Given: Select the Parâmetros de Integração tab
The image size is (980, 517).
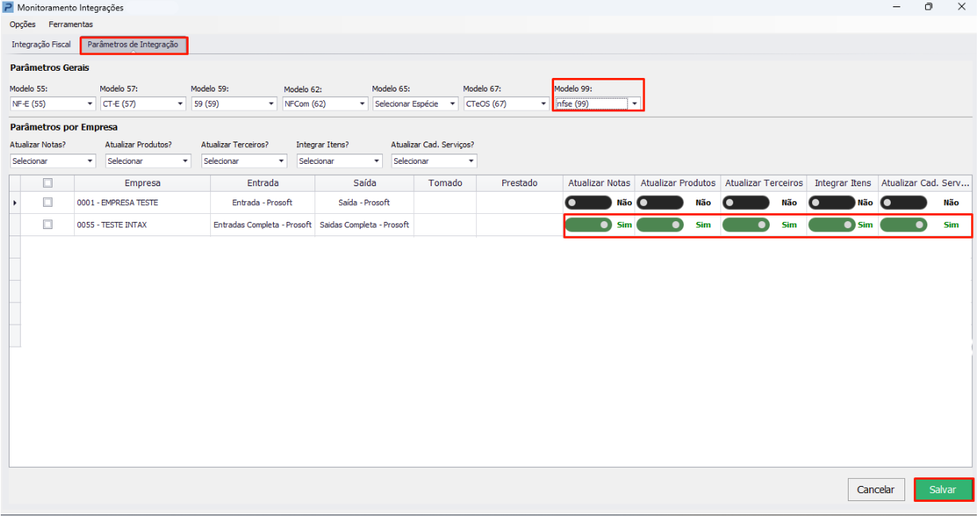Looking at the screenshot, I should tap(133, 45).
